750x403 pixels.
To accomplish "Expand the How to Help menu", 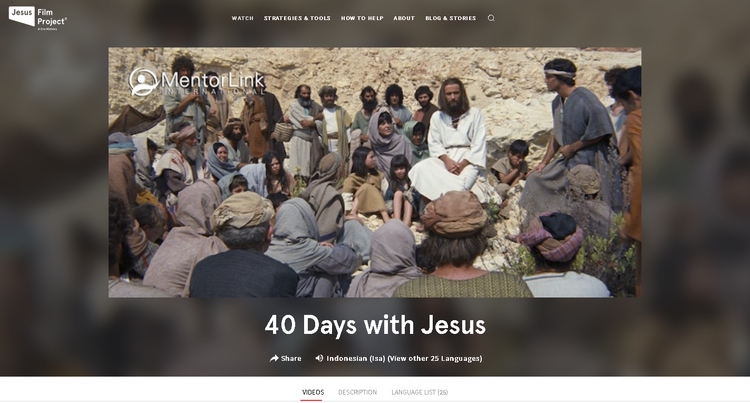I will (x=362, y=18).
